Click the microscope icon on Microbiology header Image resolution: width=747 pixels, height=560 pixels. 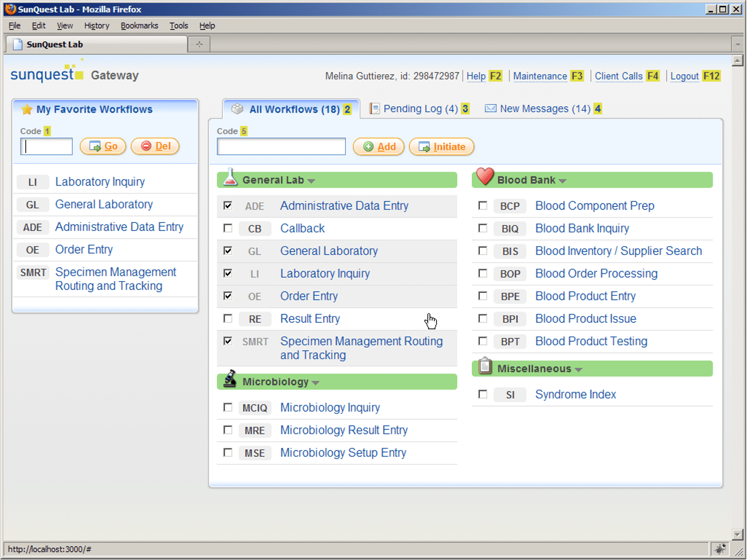pos(230,379)
